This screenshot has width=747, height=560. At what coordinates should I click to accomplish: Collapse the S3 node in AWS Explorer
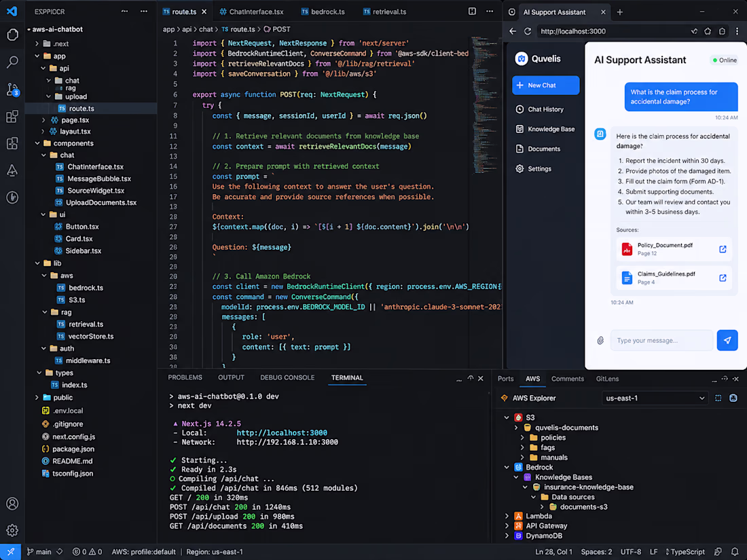(x=507, y=417)
